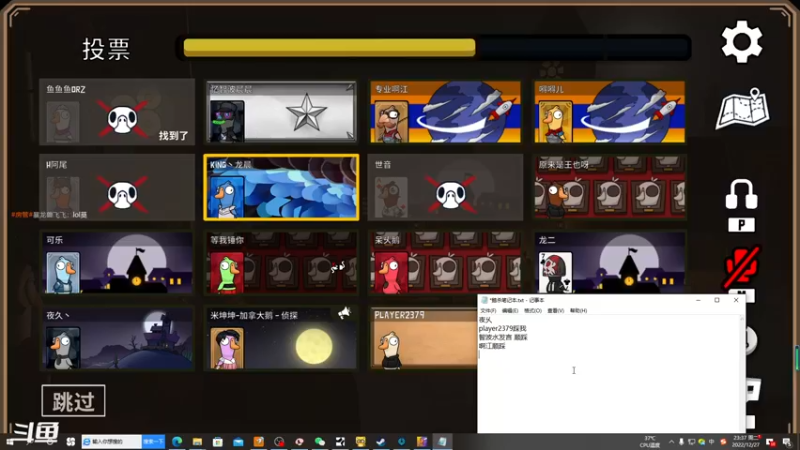The width and height of the screenshot is (800, 450).
Task: Open WeChat from taskbar
Action: pyautogui.click(x=320, y=441)
